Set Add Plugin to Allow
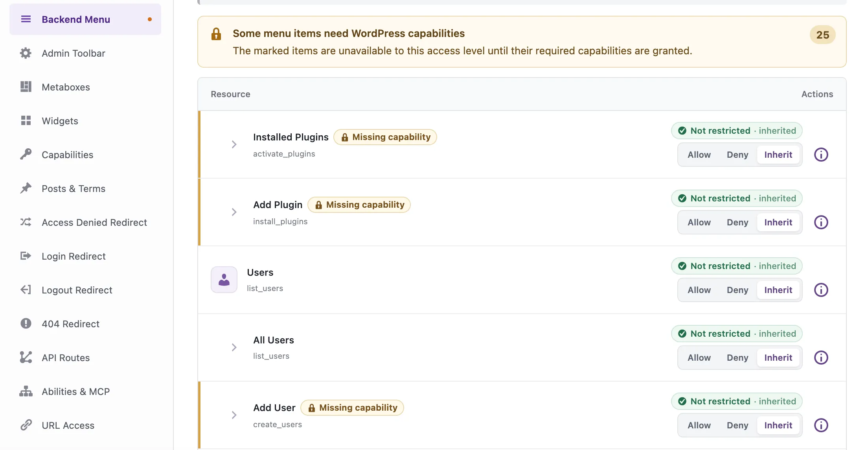The image size is (868, 450). coord(699,222)
